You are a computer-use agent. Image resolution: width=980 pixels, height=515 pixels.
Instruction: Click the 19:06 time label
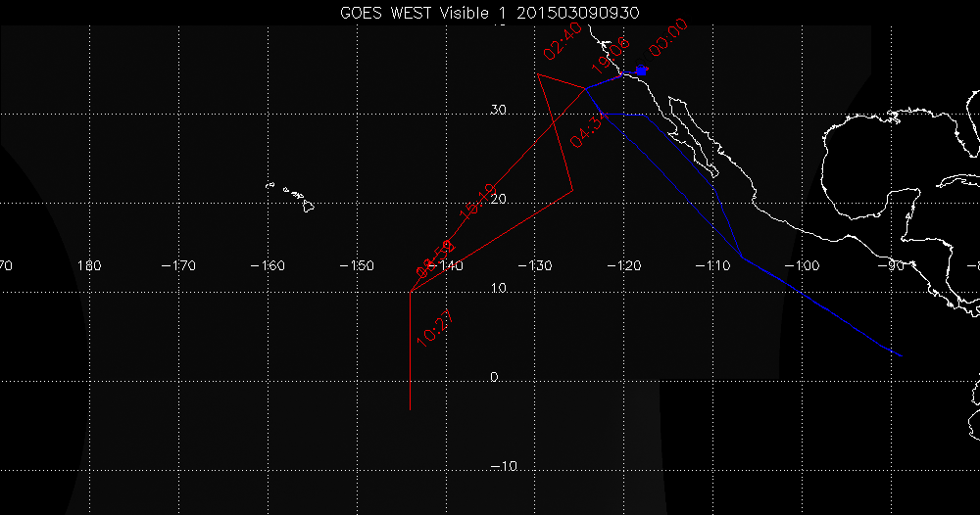tap(611, 57)
